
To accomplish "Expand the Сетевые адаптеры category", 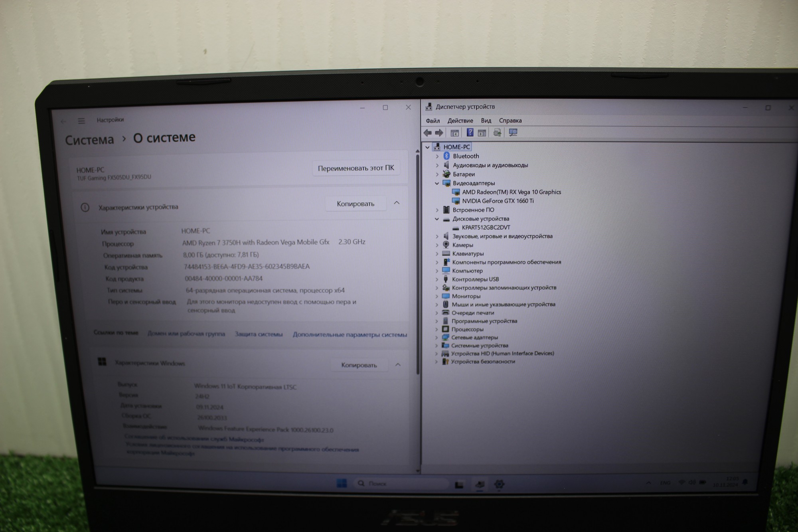I will (x=437, y=338).
